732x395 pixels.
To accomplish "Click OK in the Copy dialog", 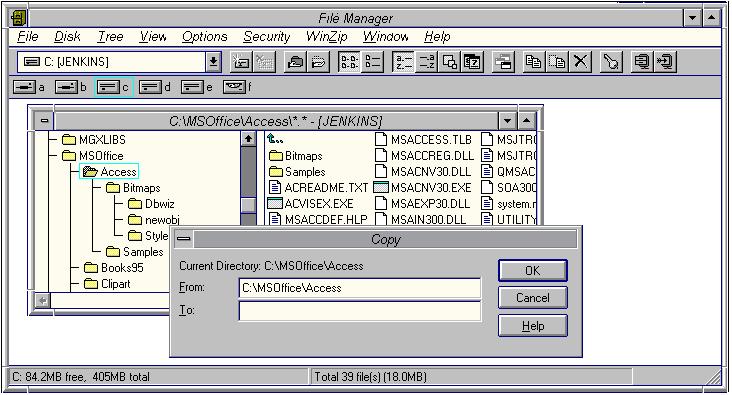I will 533,271.
